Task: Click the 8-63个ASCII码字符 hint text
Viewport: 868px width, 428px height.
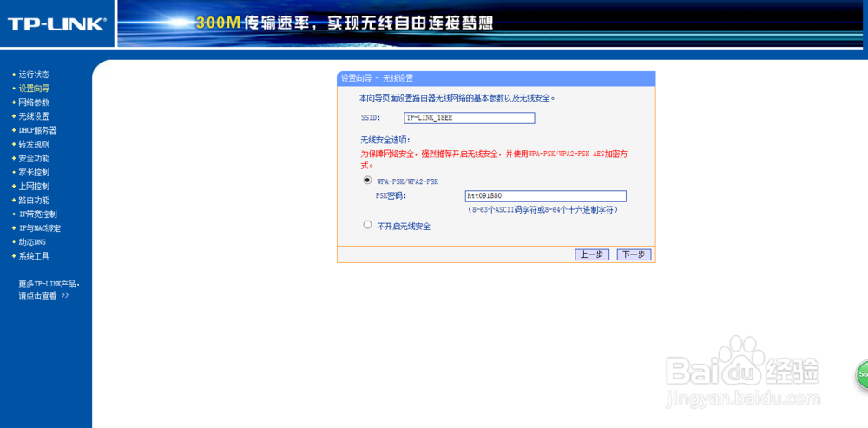Action: [x=543, y=210]
